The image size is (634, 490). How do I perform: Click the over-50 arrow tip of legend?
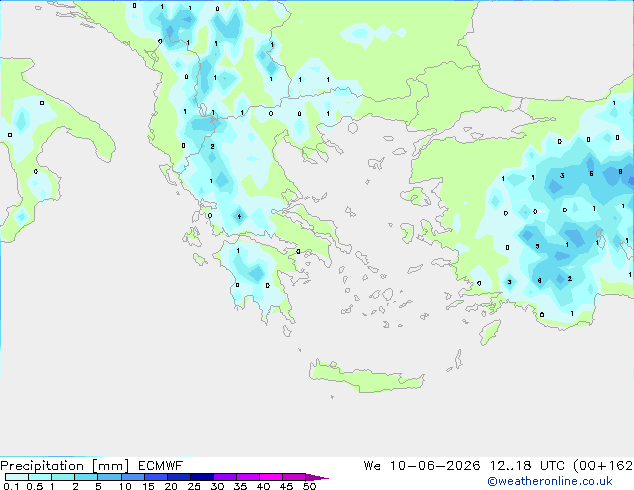(x=317, y=477)
